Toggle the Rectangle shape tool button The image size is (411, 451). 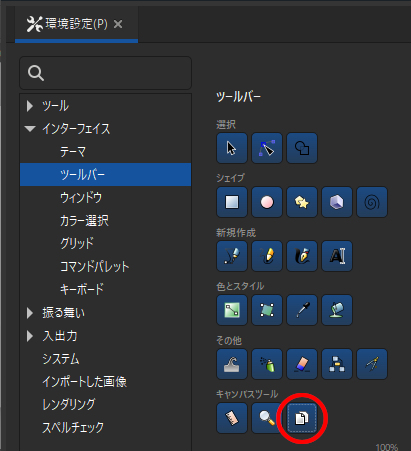pyautogui.click(x=232, y=202)
